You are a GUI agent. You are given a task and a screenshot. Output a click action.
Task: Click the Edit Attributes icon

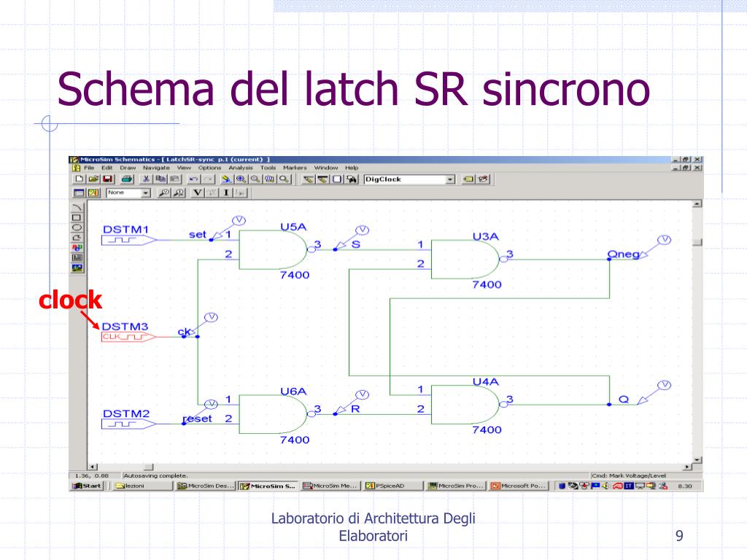(469, 179)
